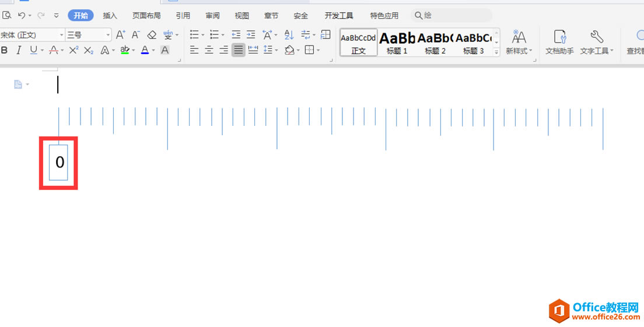This screenshot has width=644, height=327.
Task: Open 安全 tab
Action: coord(301,16)
